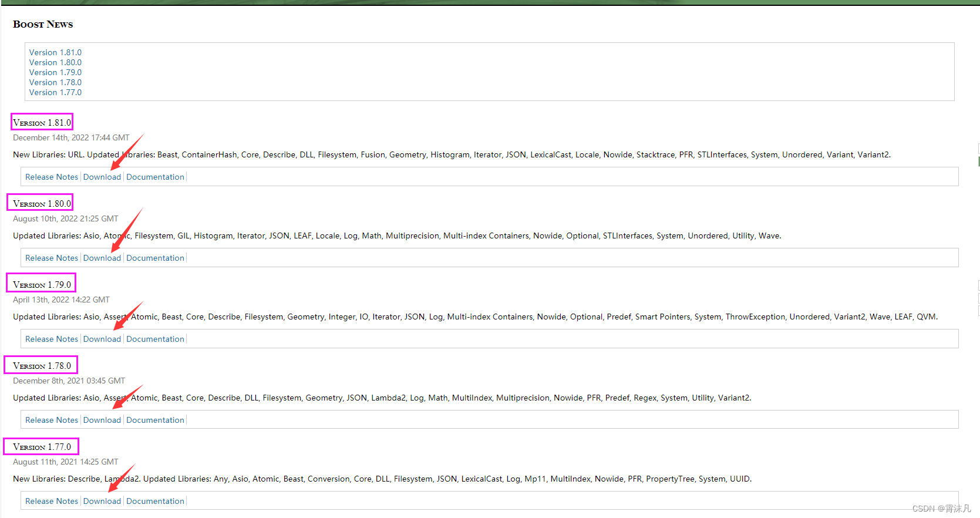This screenshot has height=518, width=980.
Task: Click the Version 1.79.0 section heading
Action: 42,285
